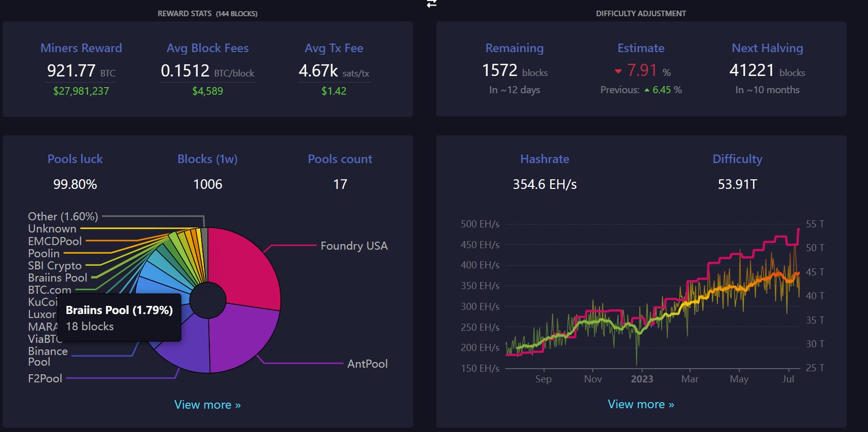Click the 2023 marker on the chart axis
The width and height of the screenshot is (868, 432).
(x=642, y=379)
